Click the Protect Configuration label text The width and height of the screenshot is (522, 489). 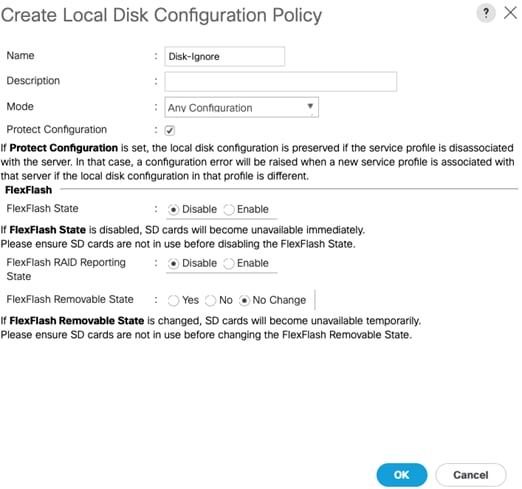(x=57, y=129)
